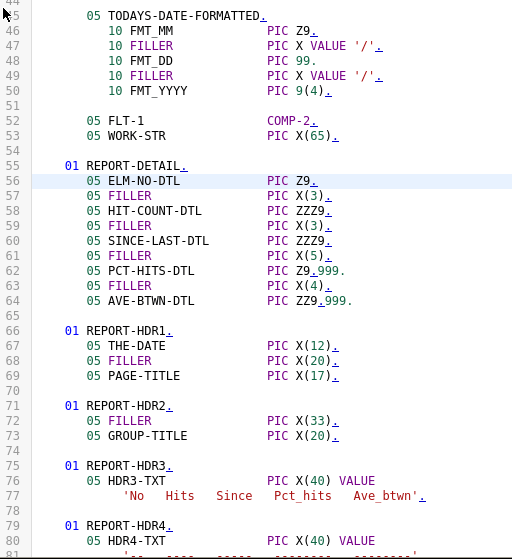Click the AVE-BTWN-DTL field name
The height and width of the screenshot is (559, 512).
[x=151, y=301]
